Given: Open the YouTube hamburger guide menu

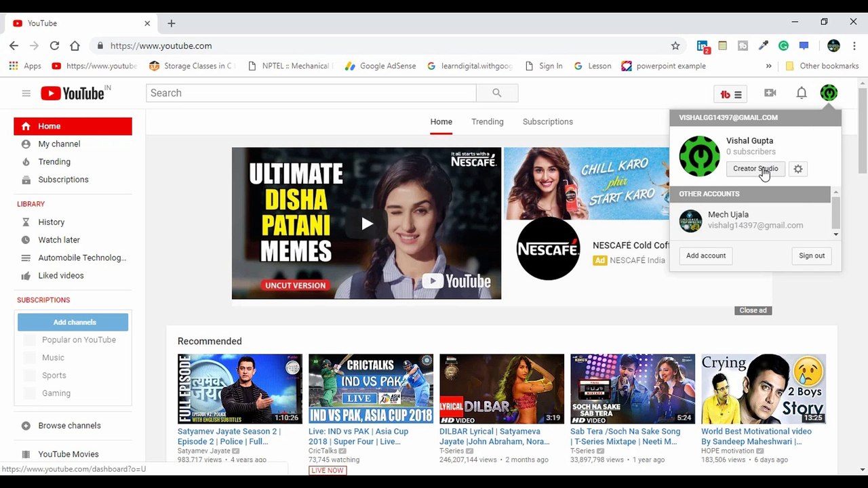Looking at the screenshot, I should (x=26, y=94).
